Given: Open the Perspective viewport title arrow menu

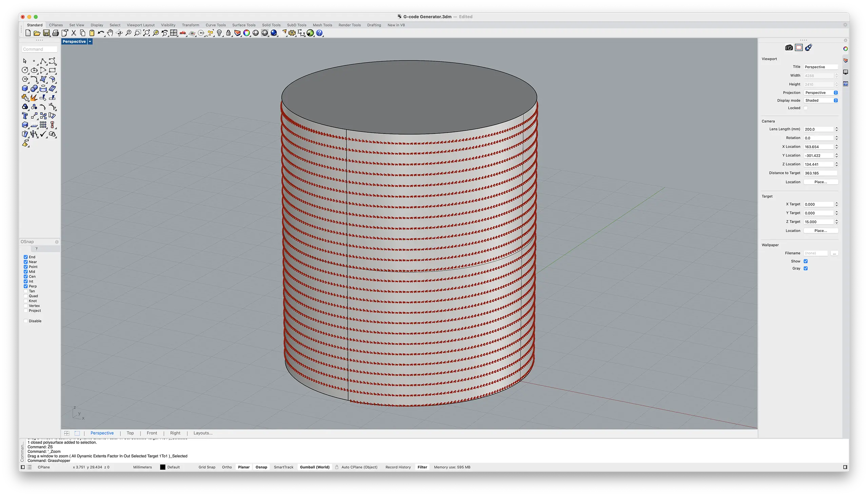Looking at the screenshot, I should [x=90, y=42].
